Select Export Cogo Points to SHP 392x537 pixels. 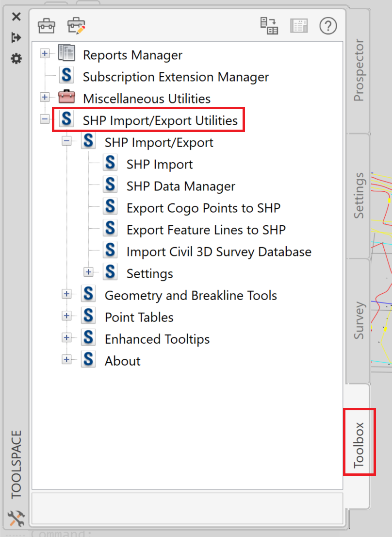coord(204,209)
